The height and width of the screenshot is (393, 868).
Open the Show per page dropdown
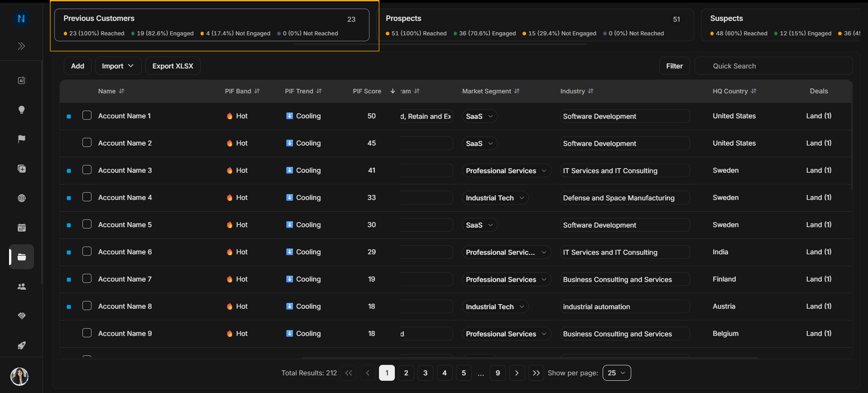click(617, 373)
